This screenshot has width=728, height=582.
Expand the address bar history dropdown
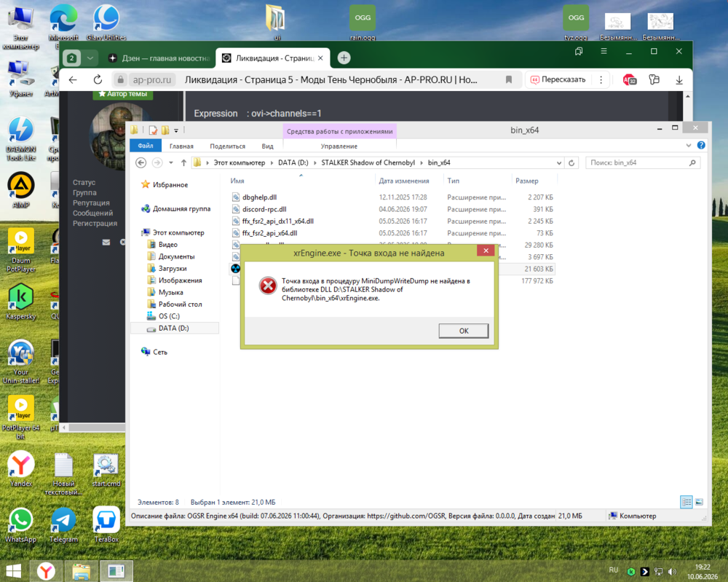point(558,163)
